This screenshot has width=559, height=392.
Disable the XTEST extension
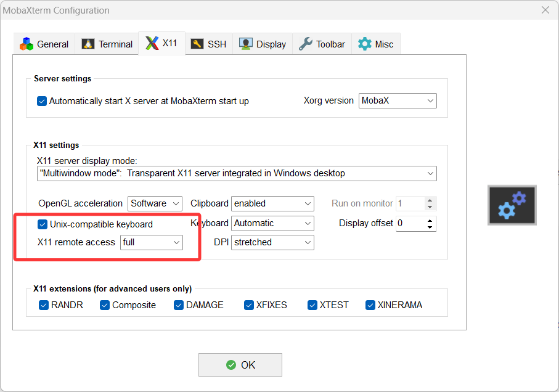tap(312, 305)
